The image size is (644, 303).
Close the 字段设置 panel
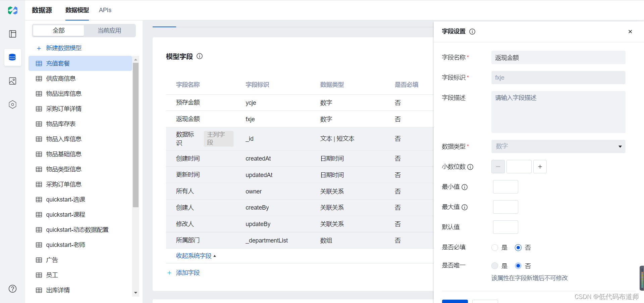pos(630,32)
